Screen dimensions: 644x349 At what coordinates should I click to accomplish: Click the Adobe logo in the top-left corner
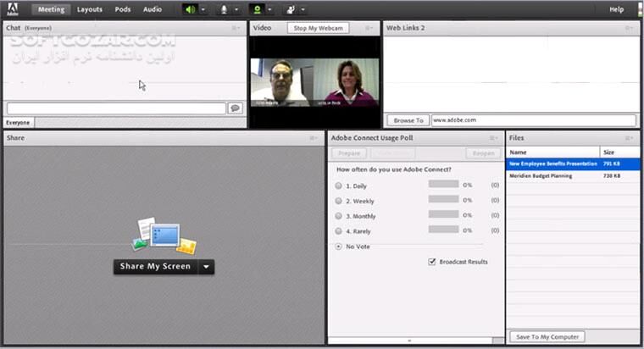13,9
